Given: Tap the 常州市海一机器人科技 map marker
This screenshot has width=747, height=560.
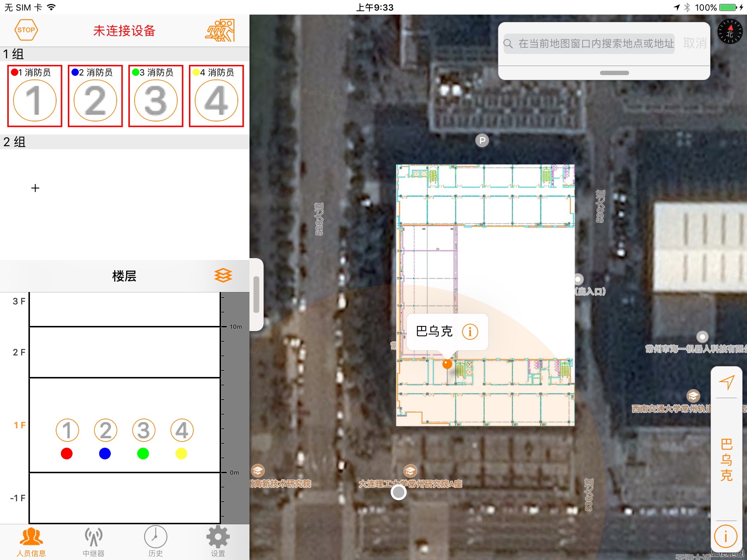Looking at the screenshot, I should (703, 337).
